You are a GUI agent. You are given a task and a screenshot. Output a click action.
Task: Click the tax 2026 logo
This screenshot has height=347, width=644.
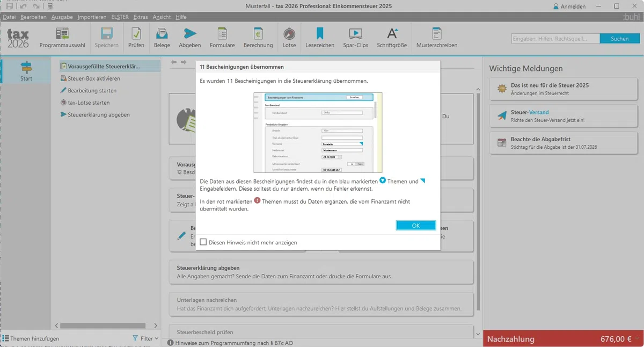(x=18, y=39)
